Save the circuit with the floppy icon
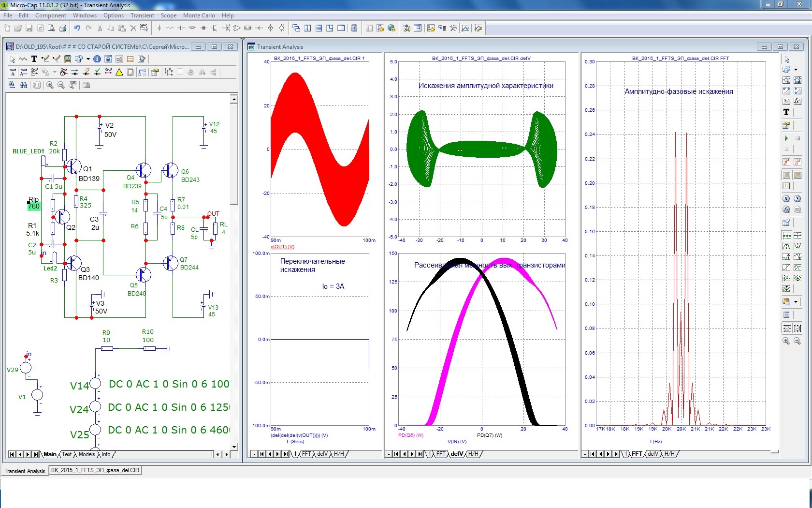812x508 pixels. click(29, 28)
